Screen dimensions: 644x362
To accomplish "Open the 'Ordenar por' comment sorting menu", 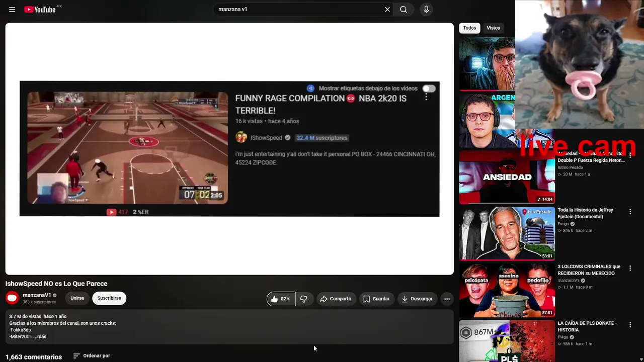I will coord(92,356).
